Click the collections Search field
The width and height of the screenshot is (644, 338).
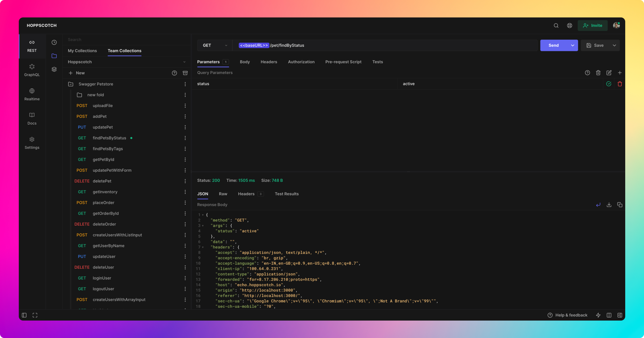tap(126, 40)
